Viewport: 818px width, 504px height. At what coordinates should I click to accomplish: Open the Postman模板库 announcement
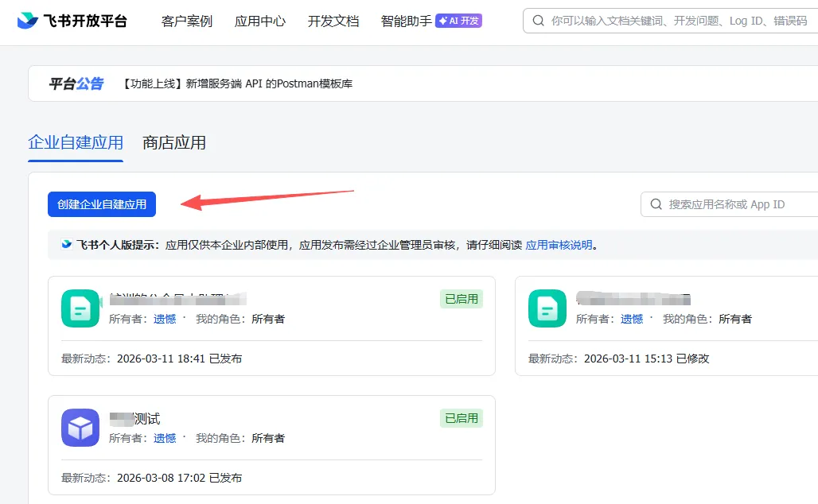(237, 83)
